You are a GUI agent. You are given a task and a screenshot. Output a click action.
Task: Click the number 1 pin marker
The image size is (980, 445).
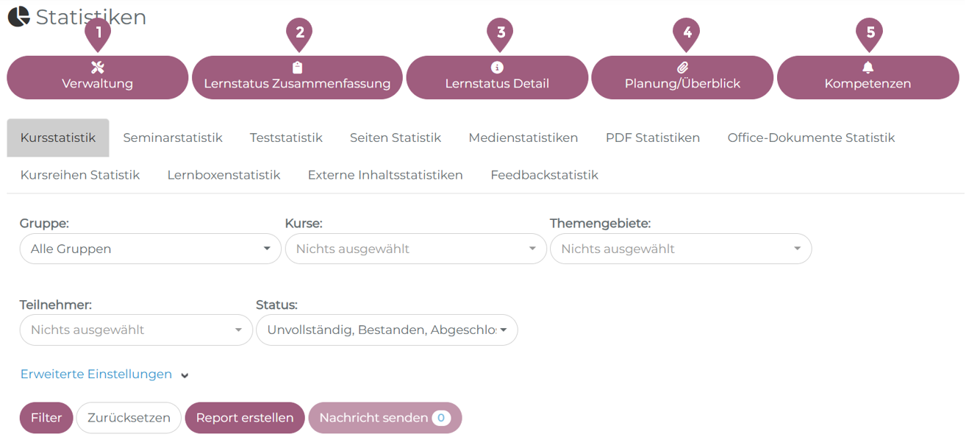click(x=98, y=32)
